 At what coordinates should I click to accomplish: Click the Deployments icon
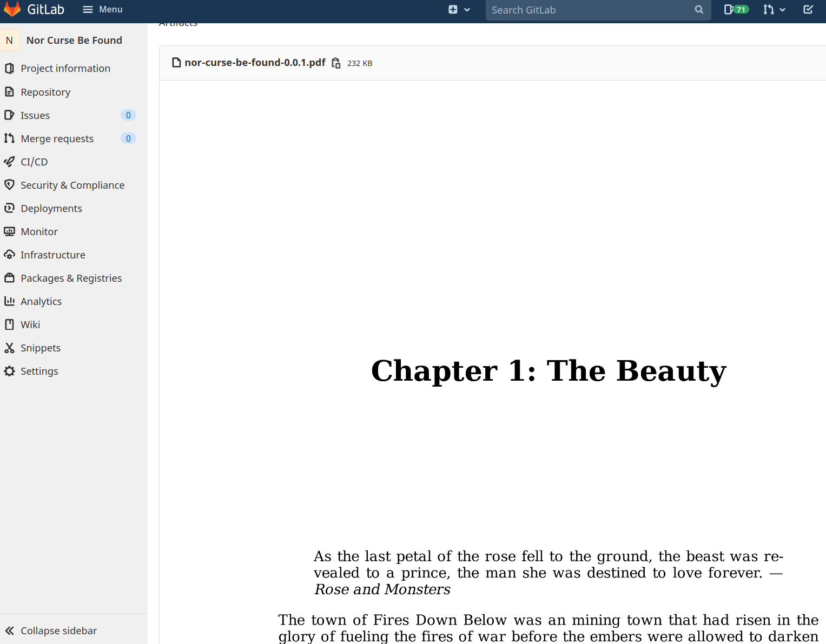click(x=9, y=208)
